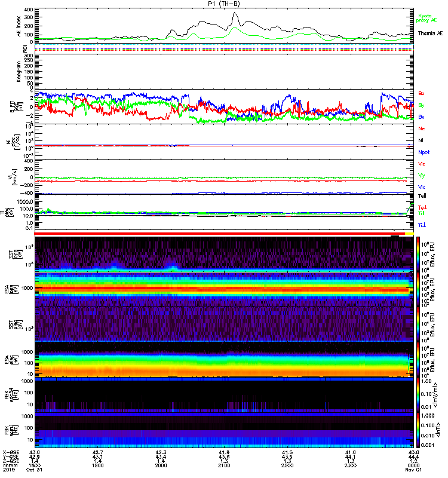Viewport: 448px width, 478px height.
Task: Click the highest Themis AE peak
Action: click(x=234, y=13)
